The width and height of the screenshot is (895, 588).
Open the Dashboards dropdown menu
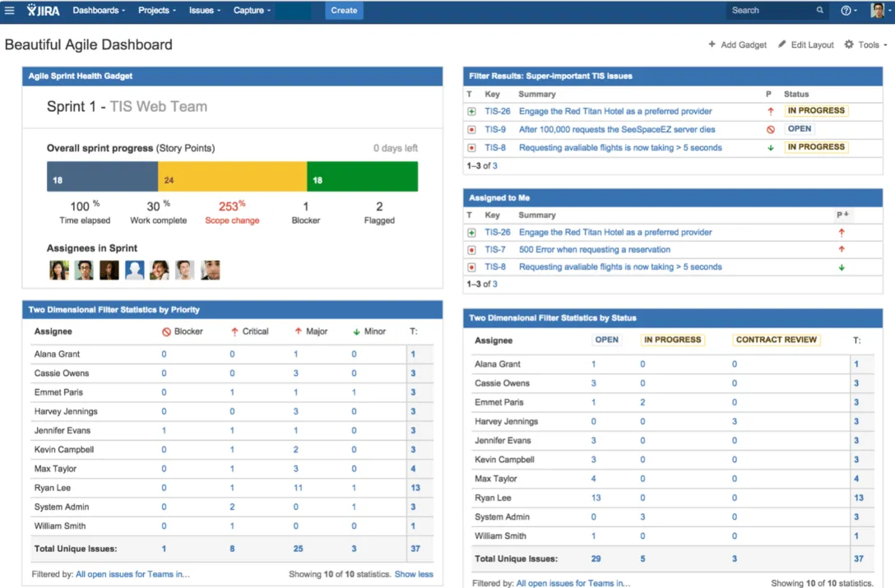click(x=98, y=10)
